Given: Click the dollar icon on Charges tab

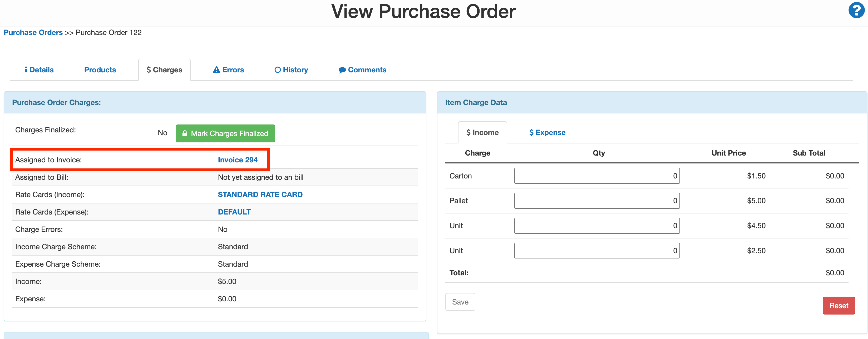Looking at the screenshot, I should tap(149, 70).
